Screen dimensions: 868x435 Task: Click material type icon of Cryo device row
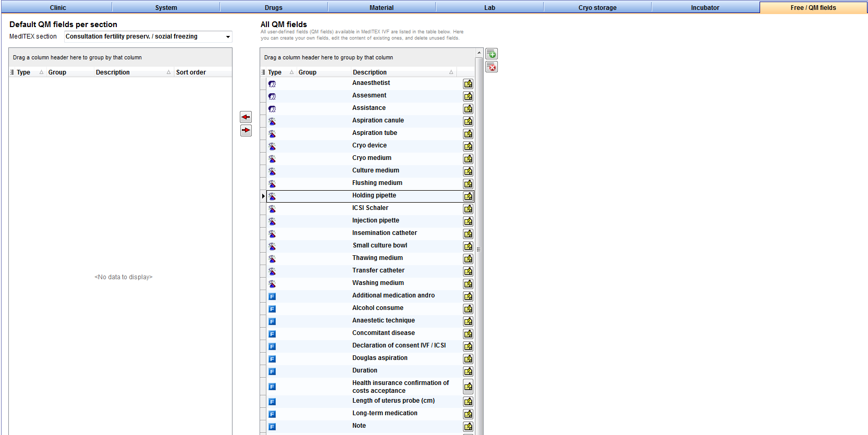pyautogui.click(x=272, y=146)
